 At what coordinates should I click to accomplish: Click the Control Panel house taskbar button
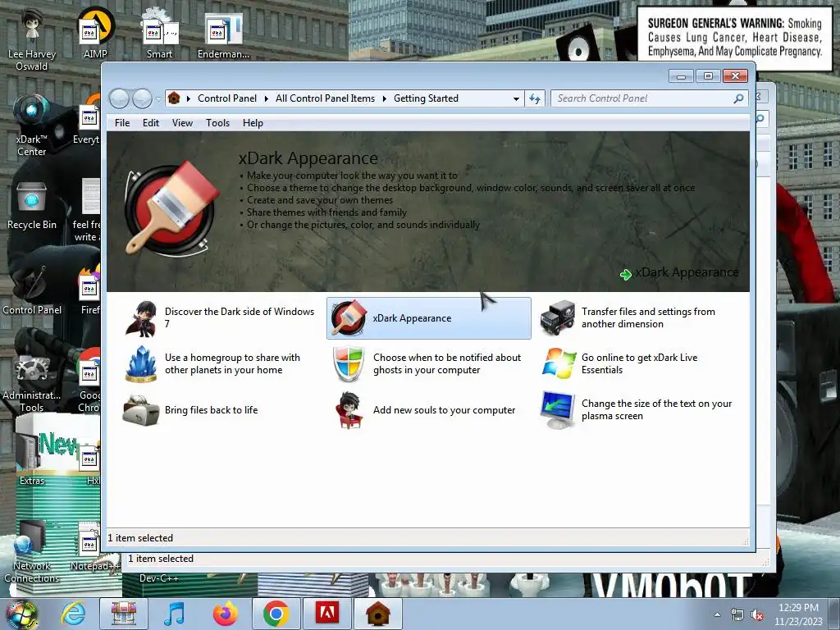[377, 614]
